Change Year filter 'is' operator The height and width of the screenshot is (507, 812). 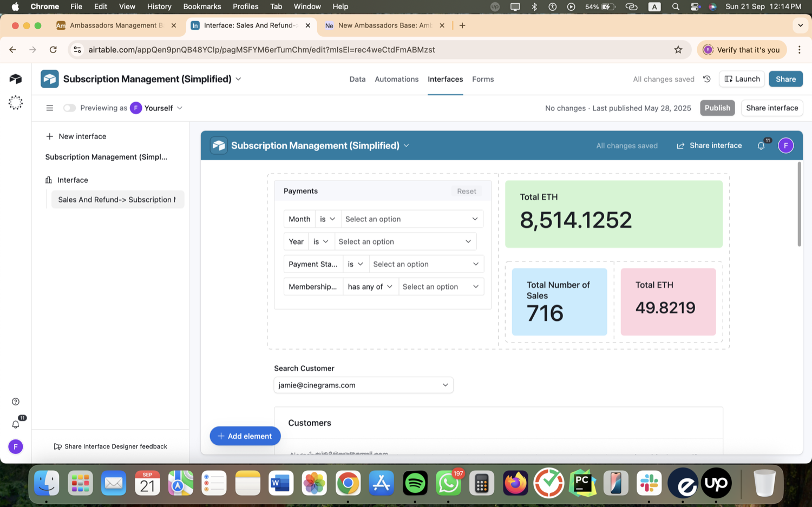coord(322,242)
